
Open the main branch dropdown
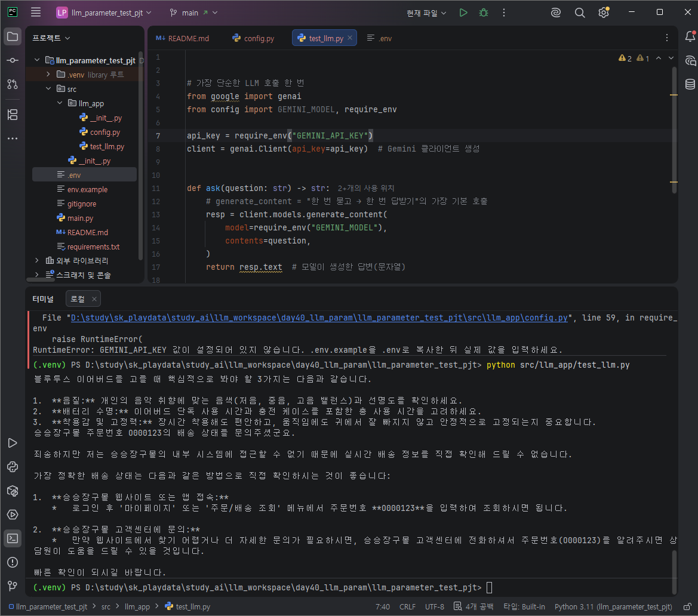point(193,13)
